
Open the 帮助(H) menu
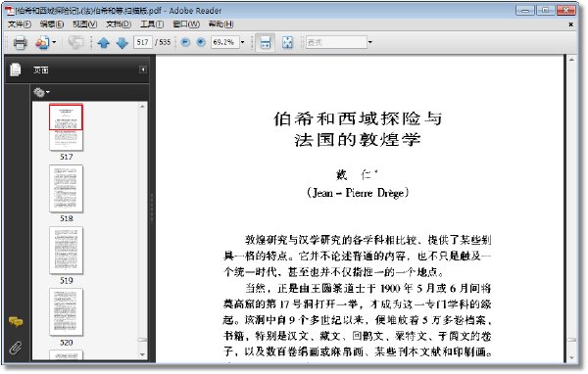[x=220, y=24]
